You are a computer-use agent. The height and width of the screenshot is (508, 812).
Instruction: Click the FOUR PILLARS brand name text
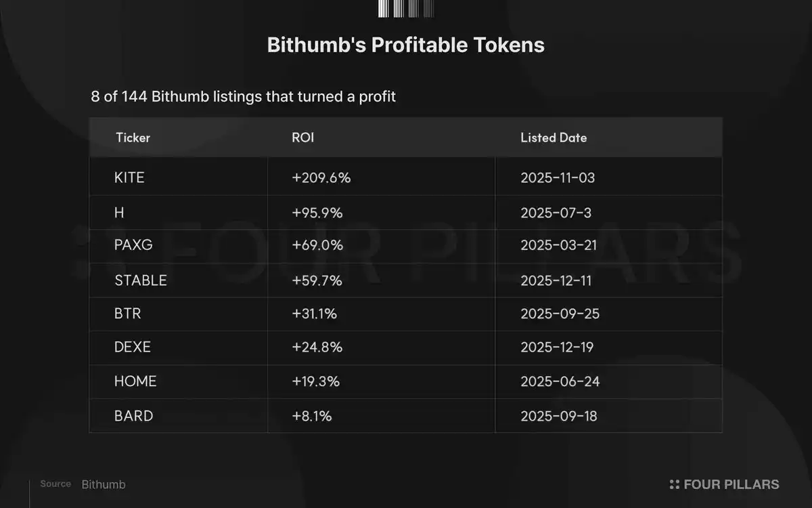coord(731,484)
